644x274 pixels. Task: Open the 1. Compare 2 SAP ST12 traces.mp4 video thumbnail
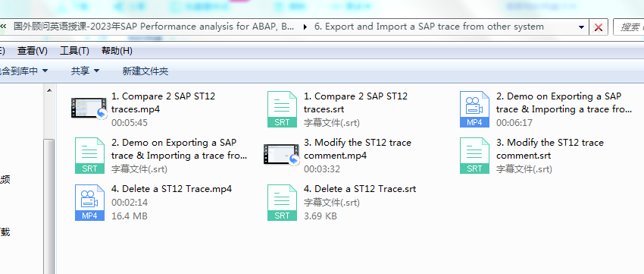pyautogui.click(x=89, y=109)
